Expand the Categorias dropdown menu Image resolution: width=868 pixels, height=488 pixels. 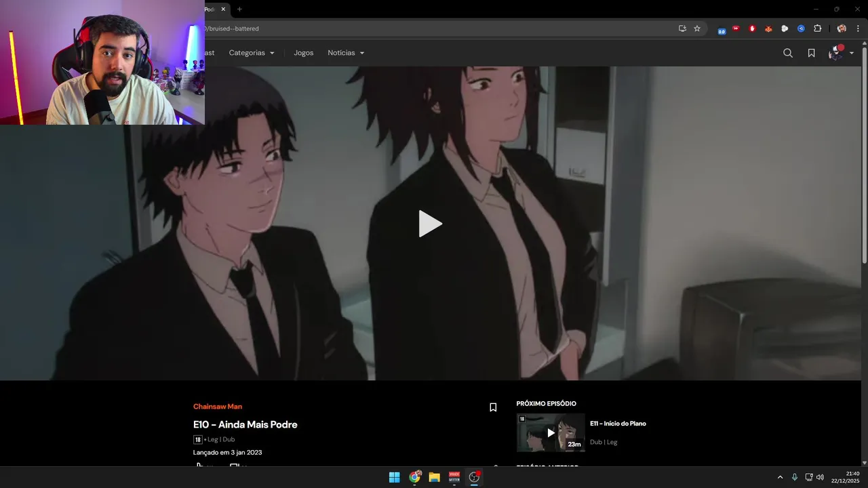(x=252, y=53)
